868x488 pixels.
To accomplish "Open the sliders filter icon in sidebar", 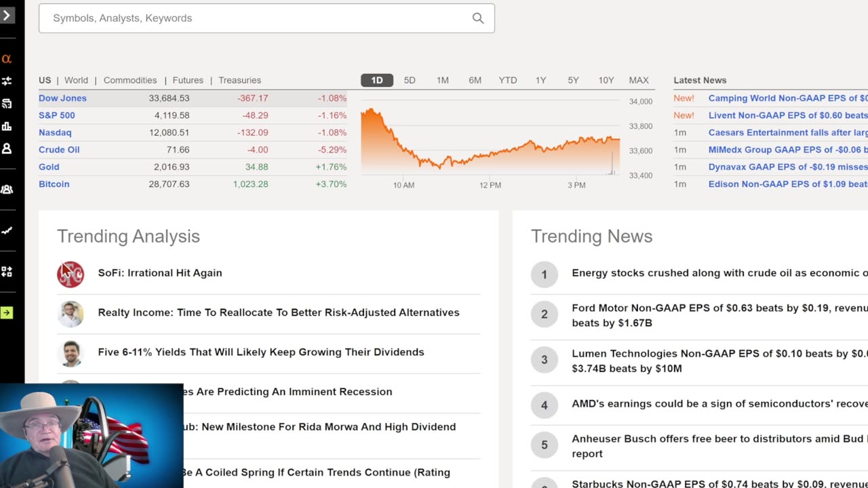I will point(7,81).
